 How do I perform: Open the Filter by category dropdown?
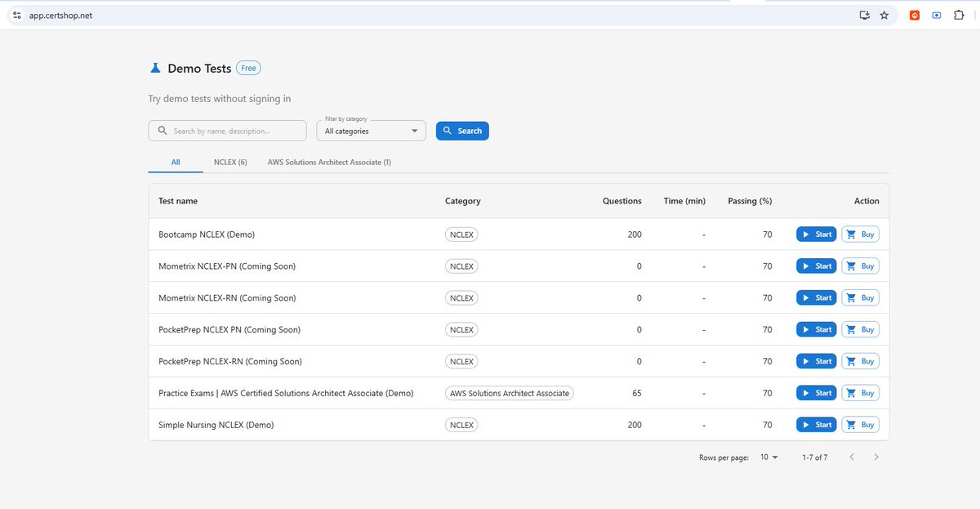(x=372, y=131)
